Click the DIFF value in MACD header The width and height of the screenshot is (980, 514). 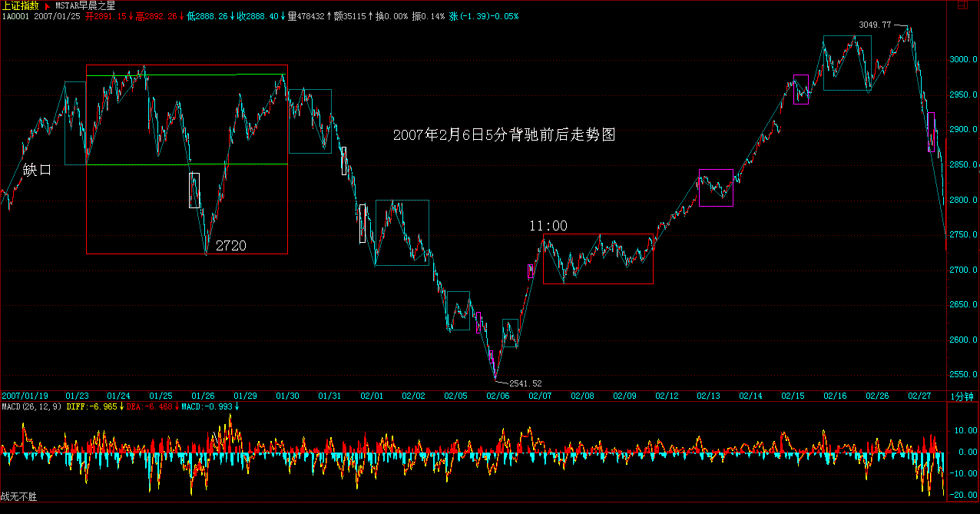point(94,406)
